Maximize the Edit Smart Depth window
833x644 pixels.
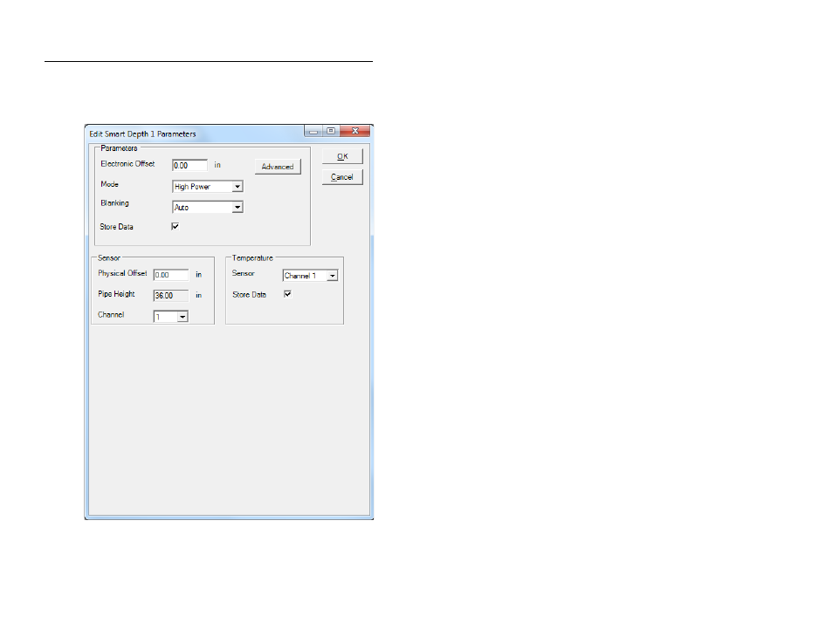tap(331, 132)
